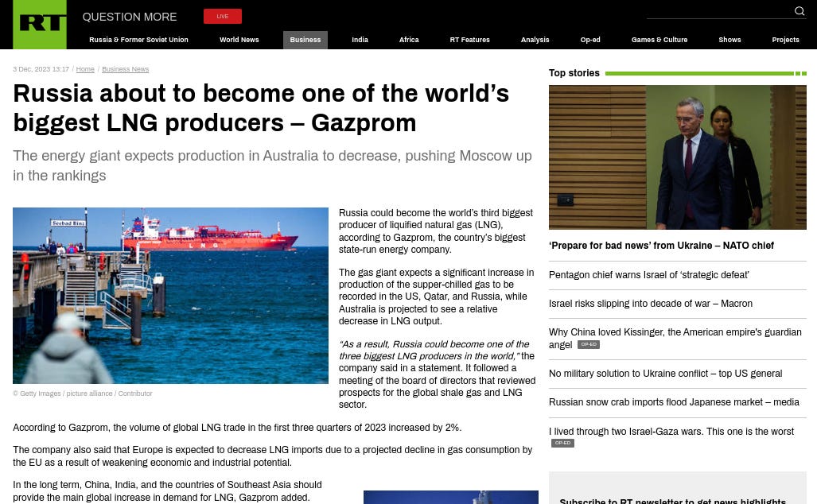Click the RT logo
Viewport: 817px width, 504px height.
(40, 25)
